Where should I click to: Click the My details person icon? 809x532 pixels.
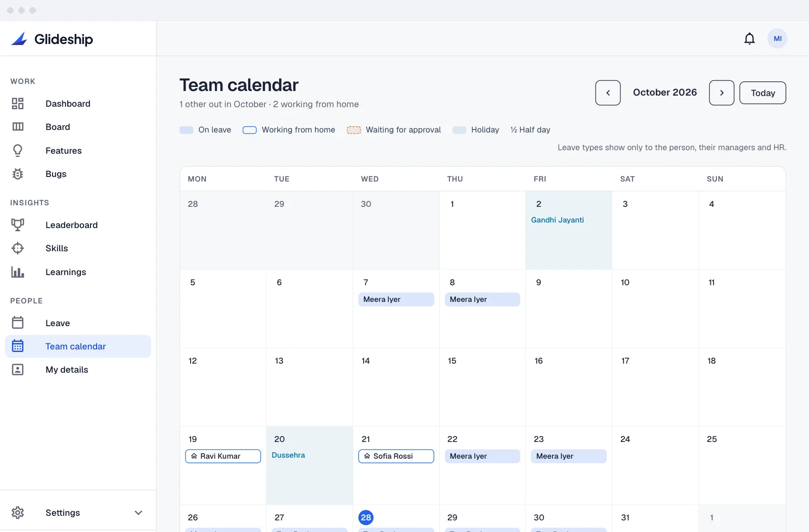(18, 370)
